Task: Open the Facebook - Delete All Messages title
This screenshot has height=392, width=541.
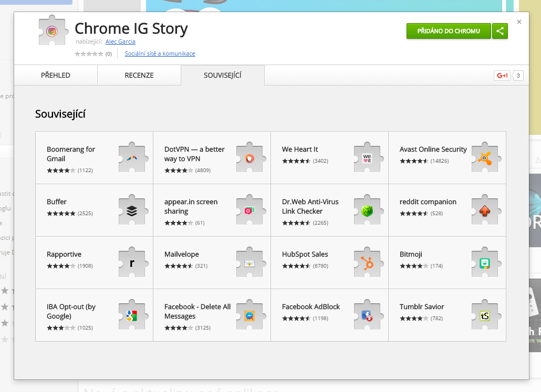Action: click(197, 311)
